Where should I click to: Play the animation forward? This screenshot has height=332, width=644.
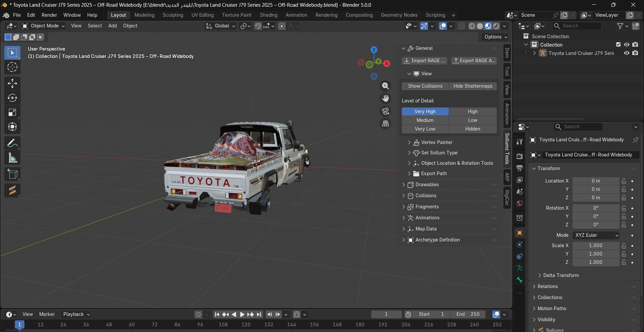[242, 314]
